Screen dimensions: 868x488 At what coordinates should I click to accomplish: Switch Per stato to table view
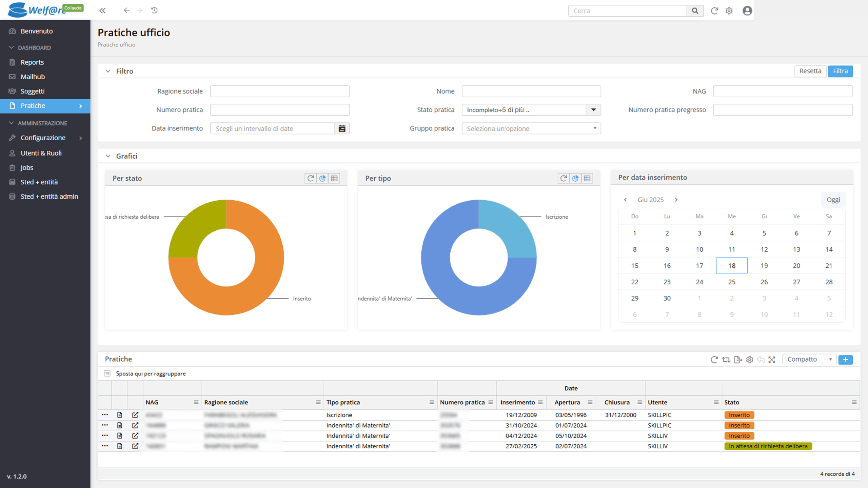click(x=334, y=178)
